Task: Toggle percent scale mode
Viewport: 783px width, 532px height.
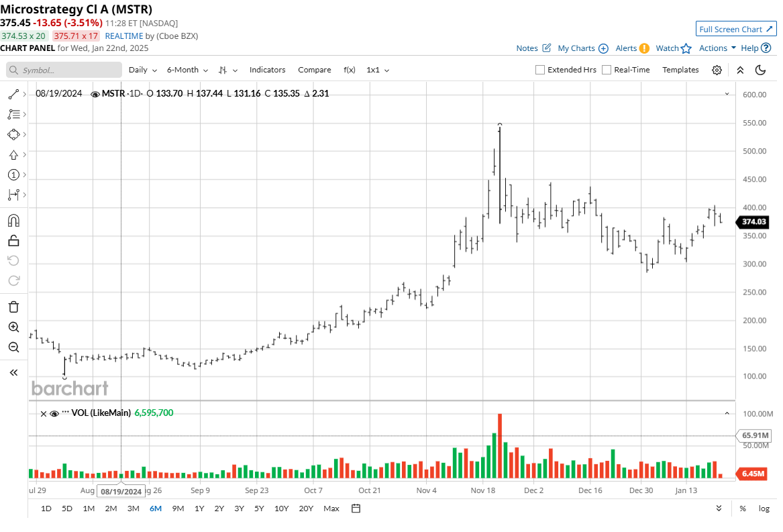Action: pyautogui.click(x=743, y=509)
